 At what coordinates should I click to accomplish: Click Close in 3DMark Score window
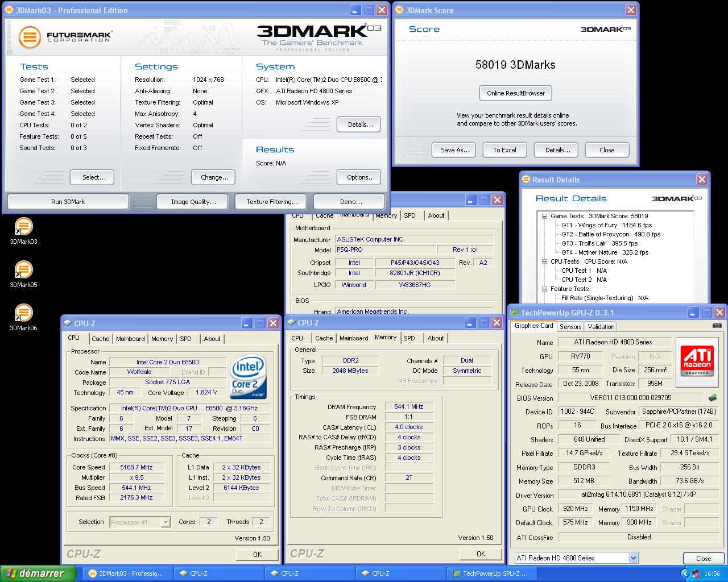[607, 150]
